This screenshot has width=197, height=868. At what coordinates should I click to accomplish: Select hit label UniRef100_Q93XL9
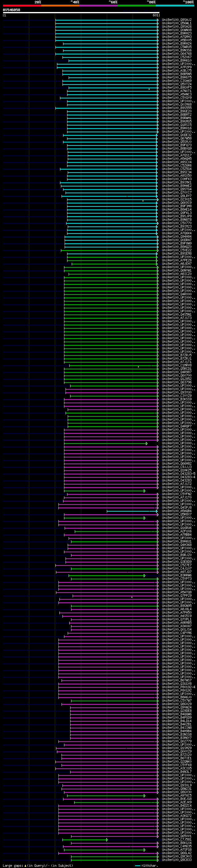177,785
